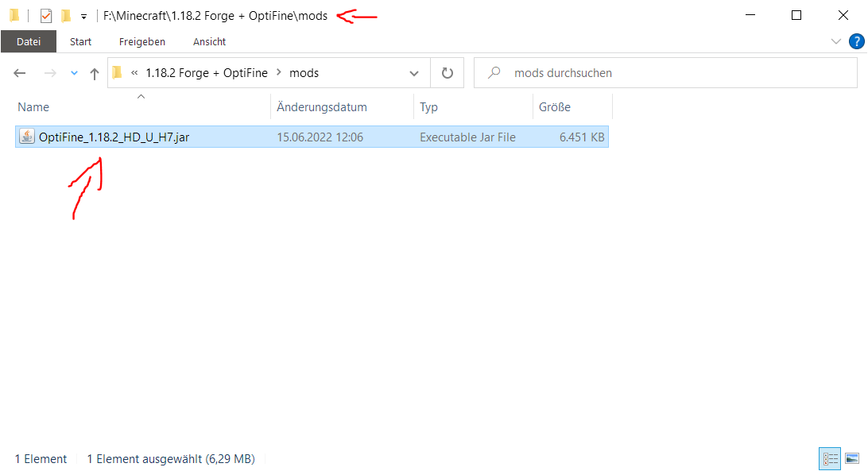Click the mods breadcrumb segment
This screenshot has width=868, height=471.
tap(304, 73)
